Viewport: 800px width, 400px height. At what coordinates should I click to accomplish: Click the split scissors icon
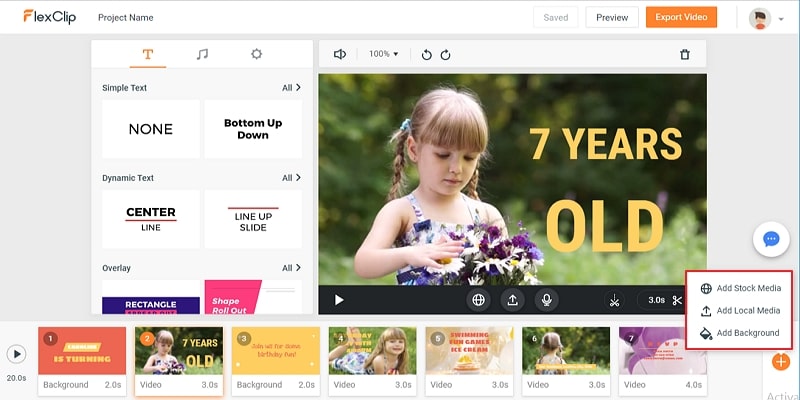coord(614,300)
